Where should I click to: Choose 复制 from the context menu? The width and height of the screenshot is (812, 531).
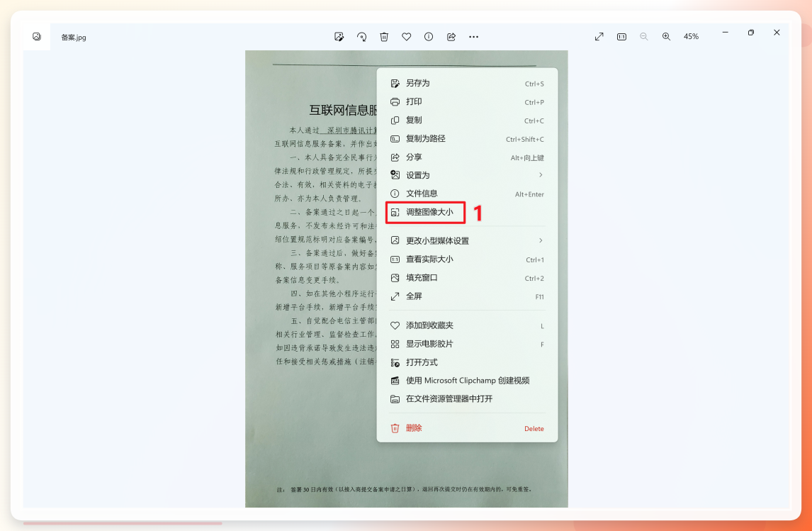pos(467,121)
